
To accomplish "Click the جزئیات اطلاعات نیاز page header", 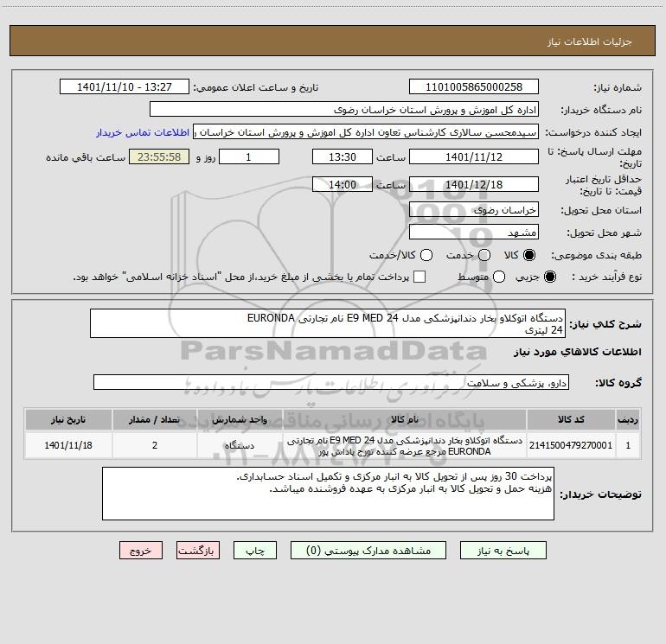I will pos(590,41).
